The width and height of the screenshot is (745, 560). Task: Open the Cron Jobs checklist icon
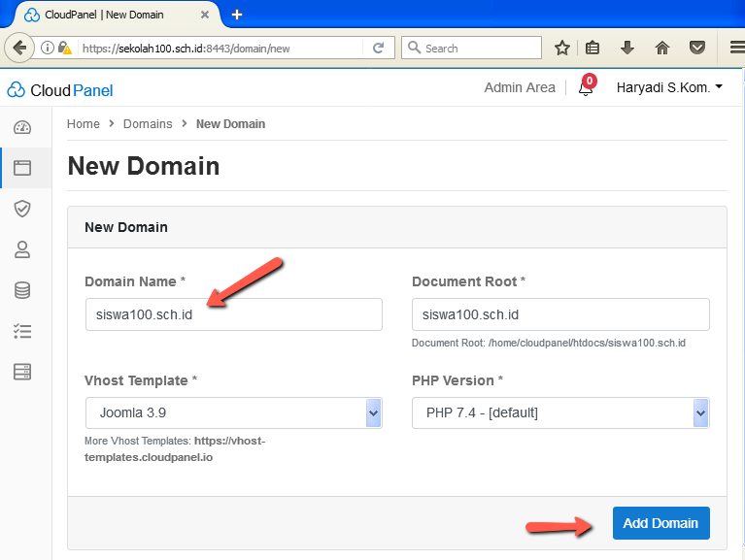pos(21,331)
